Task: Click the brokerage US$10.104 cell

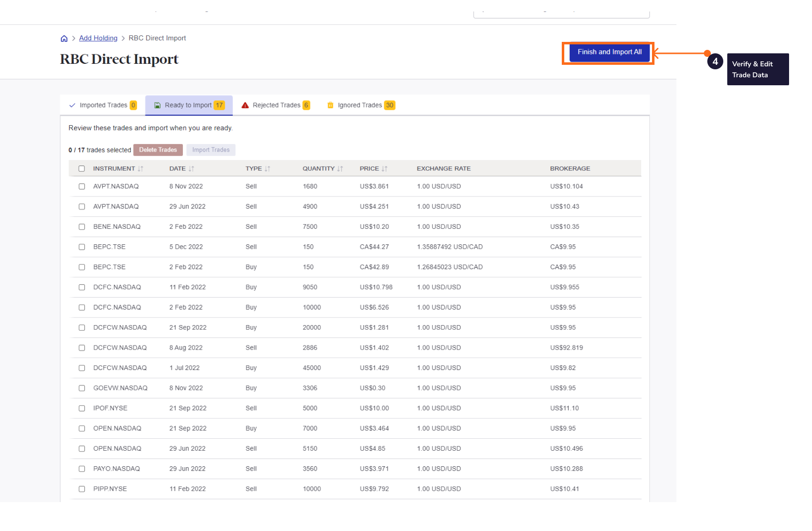Action: click(567, 186)
